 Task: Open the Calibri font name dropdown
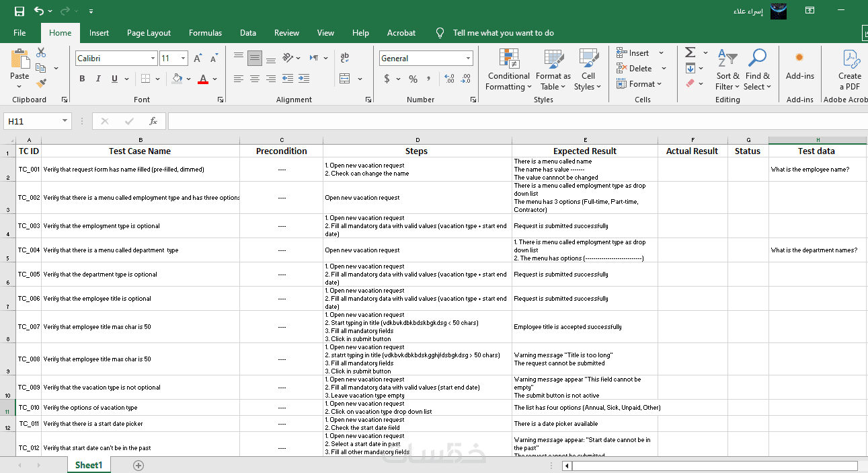[x=153, y=59]
